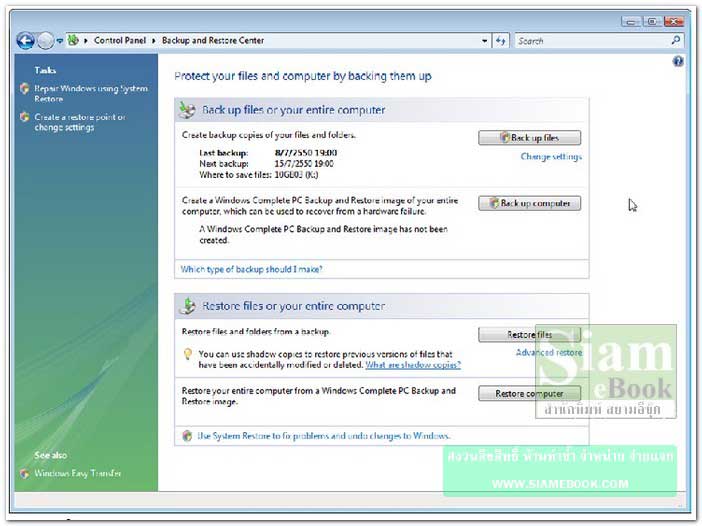This screenshot has height=526, width=702.
Task: Click the heading Protect your files and computer
Action: click(x=303, y=76)
